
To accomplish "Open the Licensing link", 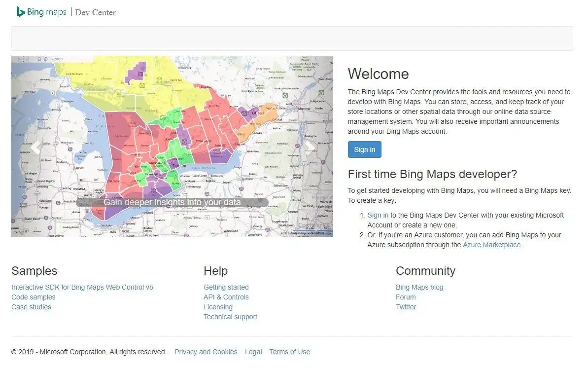I will [x=218, y=307].
